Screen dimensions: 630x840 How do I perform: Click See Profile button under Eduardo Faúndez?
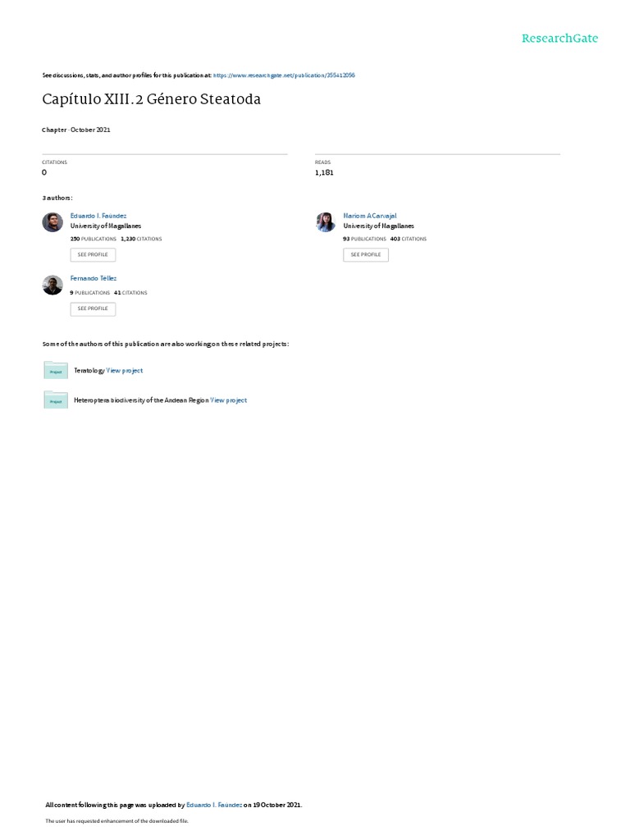(93, 255)
